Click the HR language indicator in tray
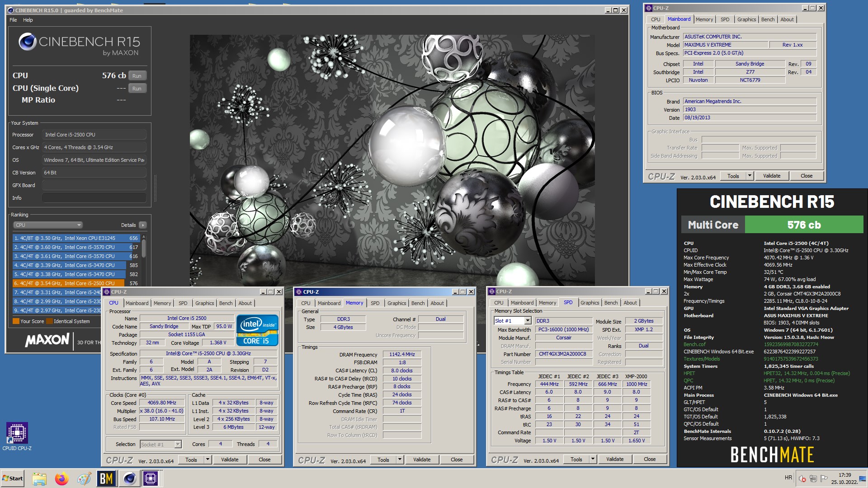Viewport: 868px width, 488px height. pos(788,478)
